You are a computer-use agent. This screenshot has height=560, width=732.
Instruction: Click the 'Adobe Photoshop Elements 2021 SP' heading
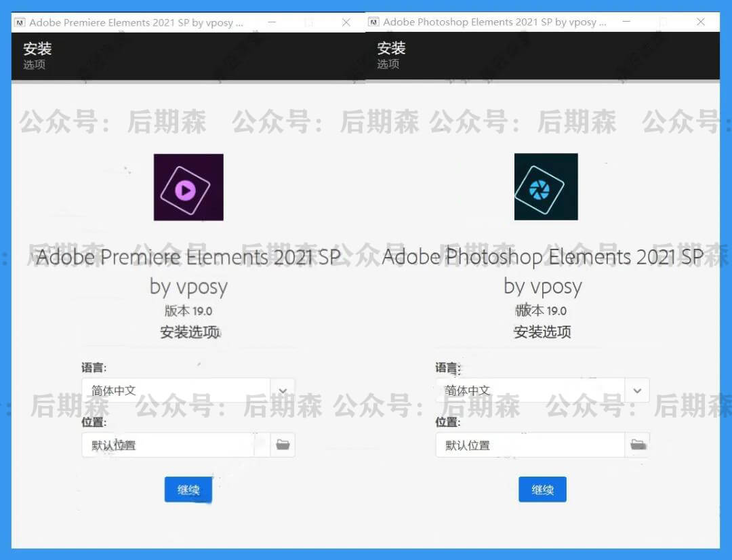[x=542, y=257]
